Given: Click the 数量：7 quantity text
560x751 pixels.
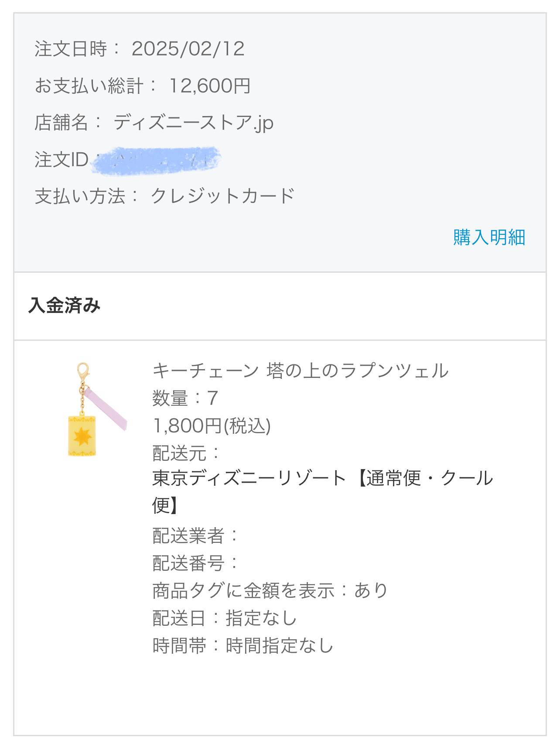Looking at the screenshot, I should [185, 398].
